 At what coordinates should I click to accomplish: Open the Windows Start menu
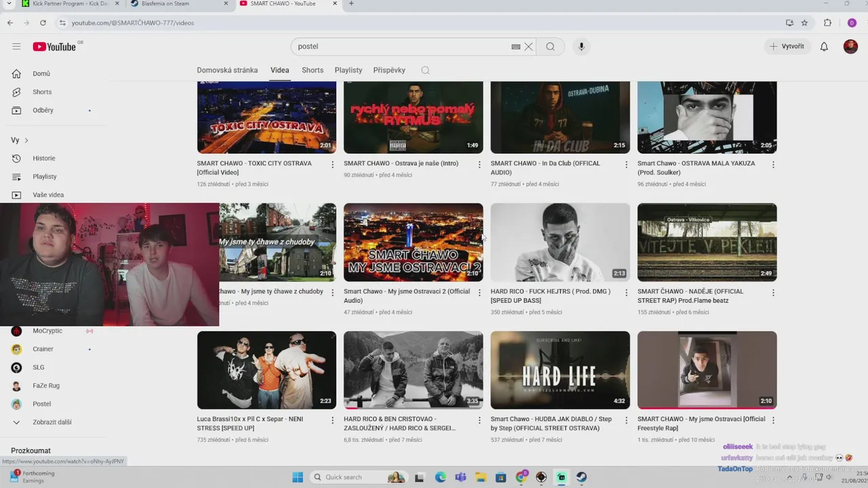[298, 477]
